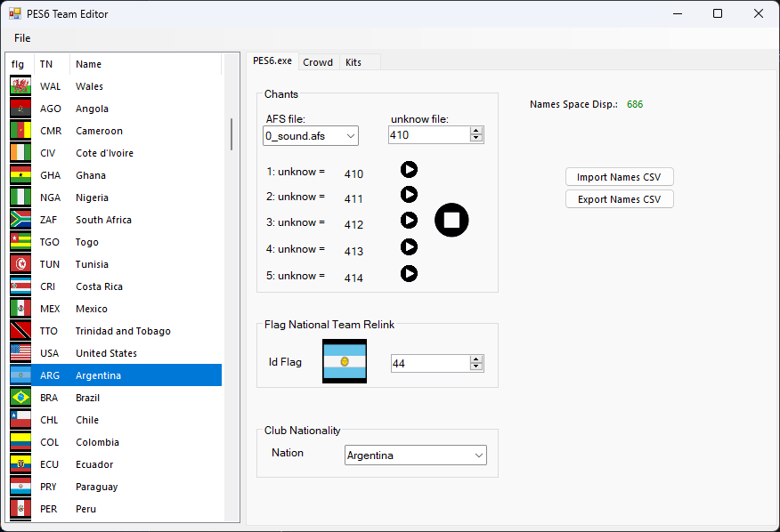780x532 pixels.
Task: Increase the unknow file value
Action: (476, 131)
